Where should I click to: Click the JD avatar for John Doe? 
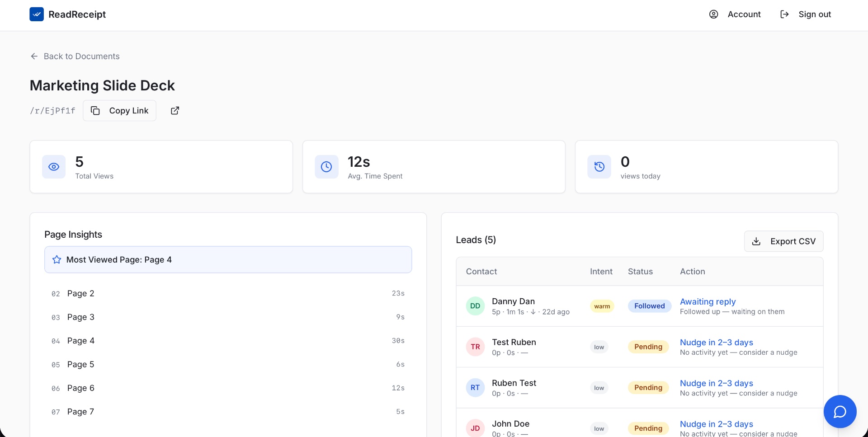click(475, 428)
